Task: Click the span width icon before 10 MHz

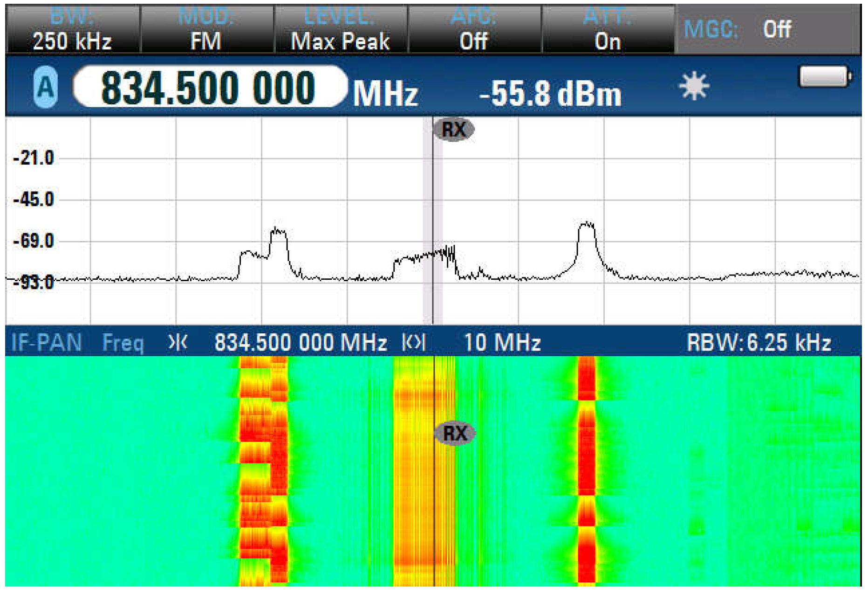Action: click(413, 343)
